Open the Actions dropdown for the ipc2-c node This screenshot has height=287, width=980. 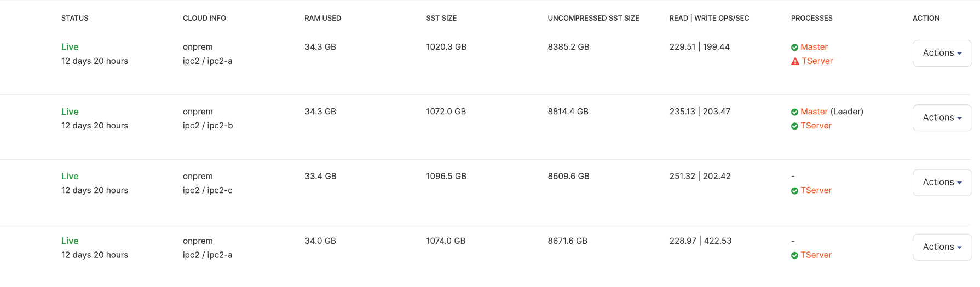pyautogui.click(x=942, y=182)
